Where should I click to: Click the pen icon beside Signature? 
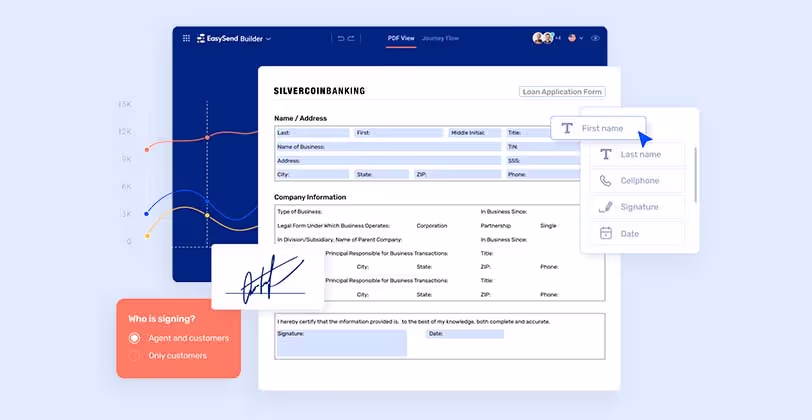(605, 207)
